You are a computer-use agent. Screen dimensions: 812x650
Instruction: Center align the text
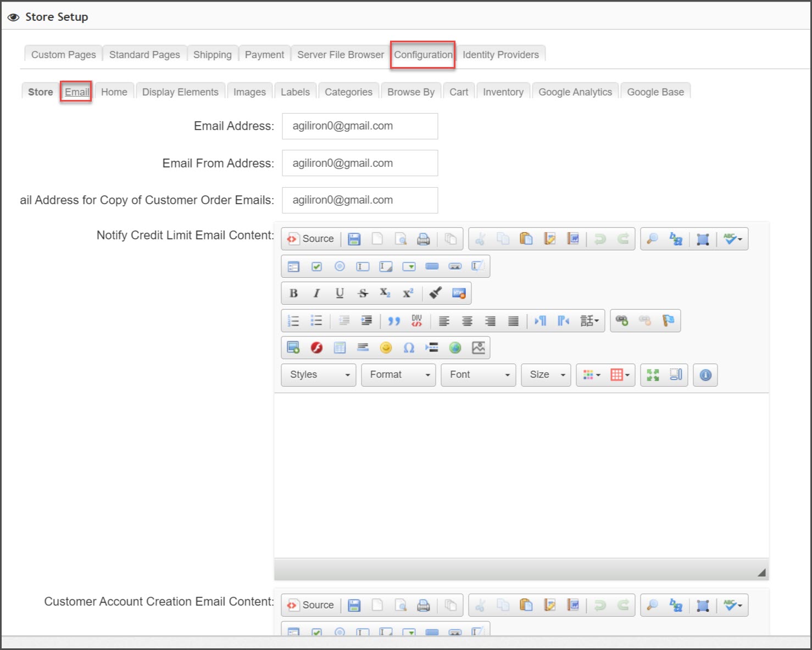coord(467,321)
